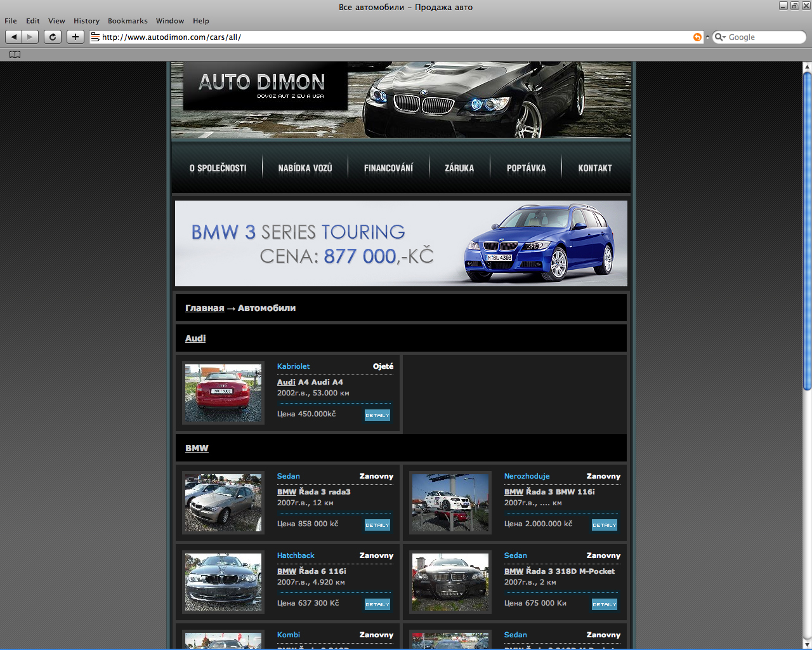Click the orange RSS feed icon
The height and width of the screenshot is (650, 812).
[x=697, y=37]
